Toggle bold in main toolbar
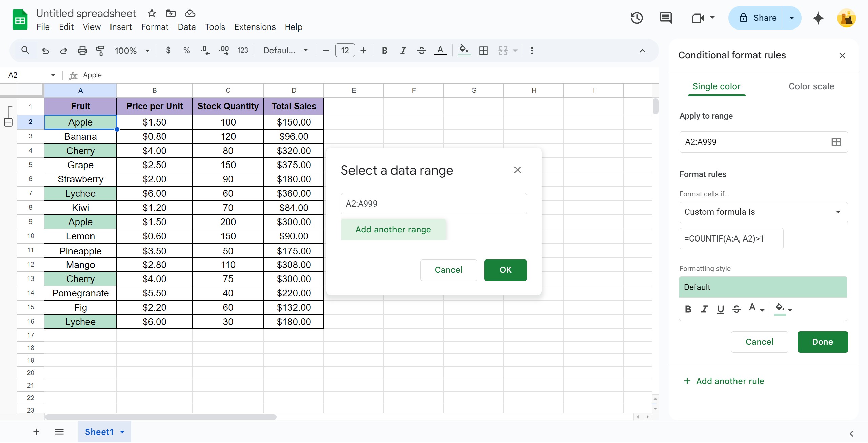868x443 pixels. tap(384, 51)
